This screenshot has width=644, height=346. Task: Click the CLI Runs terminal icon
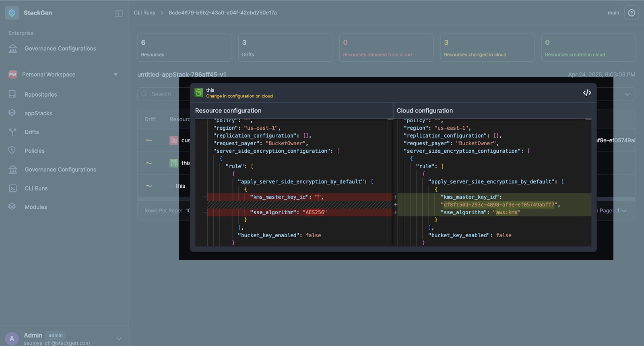(x=12, y=188)
